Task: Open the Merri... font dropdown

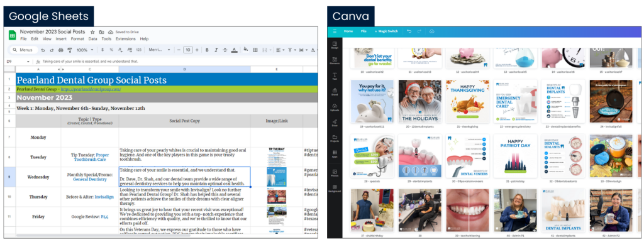Action: click(x=159, y=50)
